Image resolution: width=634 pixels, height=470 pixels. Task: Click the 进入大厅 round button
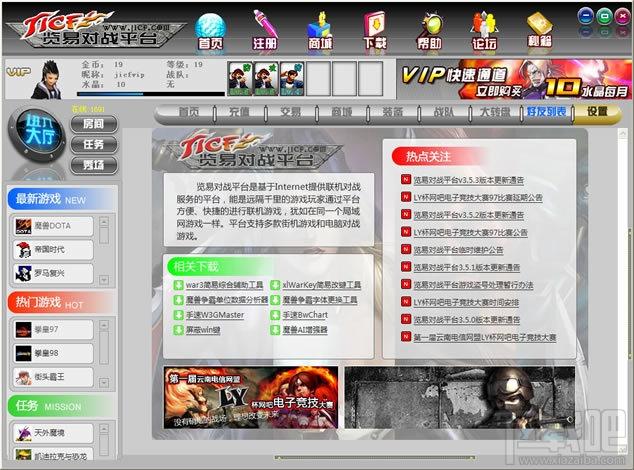tap(40, 134)
